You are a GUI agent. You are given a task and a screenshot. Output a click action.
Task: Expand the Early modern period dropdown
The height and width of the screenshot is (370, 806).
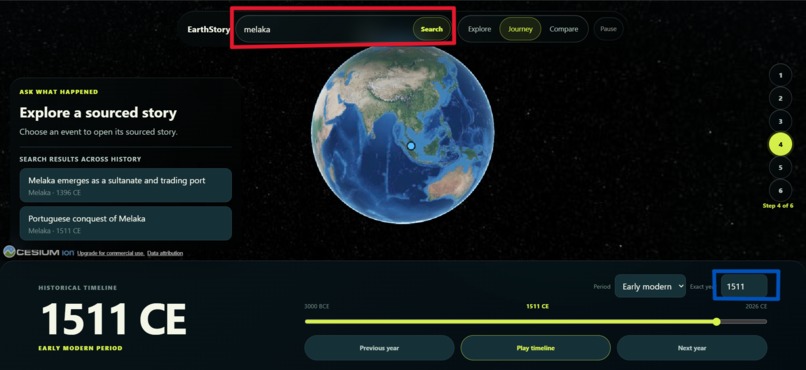[650, 286]
